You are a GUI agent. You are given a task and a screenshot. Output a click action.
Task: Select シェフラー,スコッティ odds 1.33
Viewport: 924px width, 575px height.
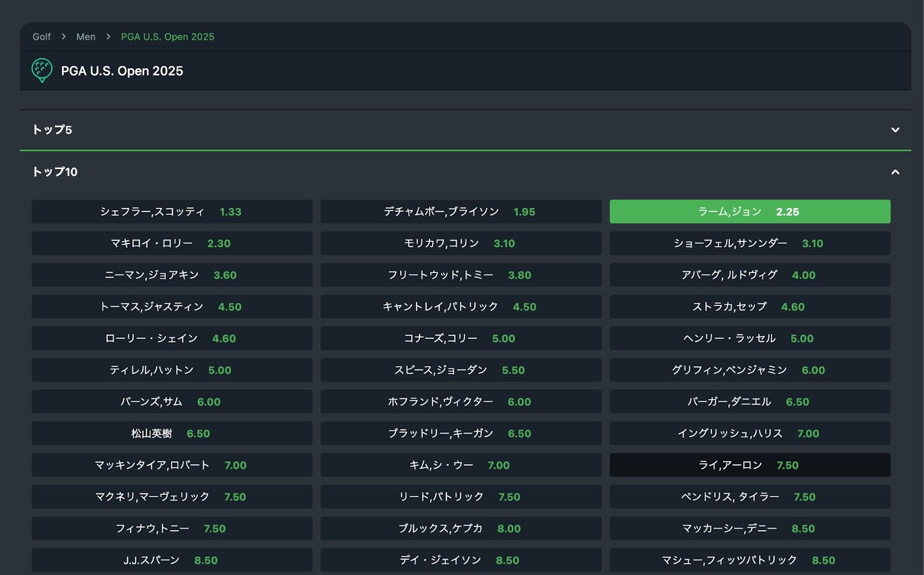tap(172, 211)
